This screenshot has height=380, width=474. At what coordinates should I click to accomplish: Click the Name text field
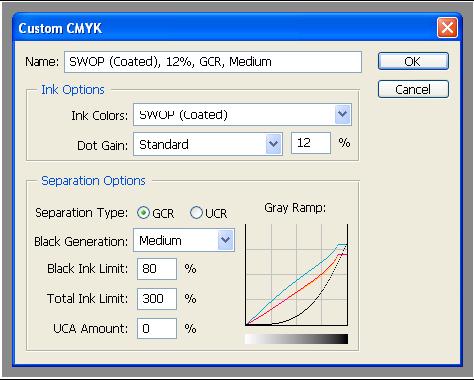213,62
